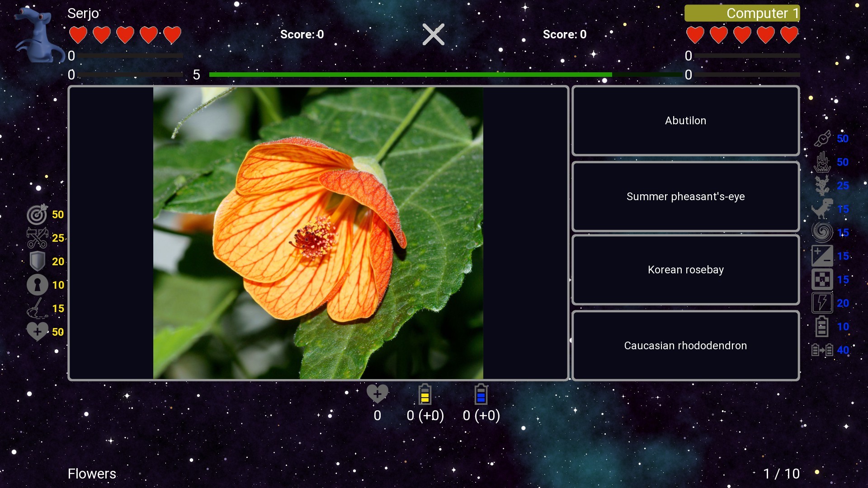868x488 pixels.
Task: Select the target power-up costing 50
Action: 38,215
